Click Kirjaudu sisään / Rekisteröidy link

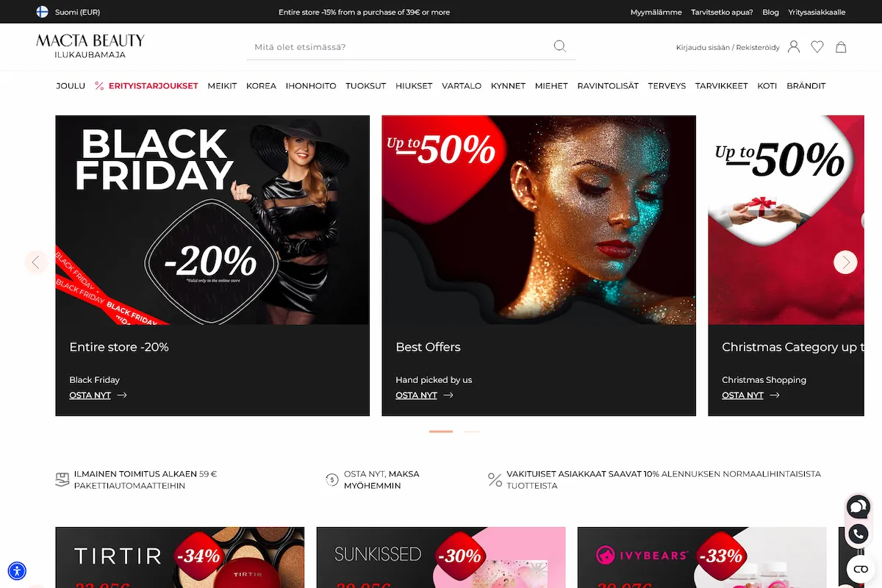(728, 47)
